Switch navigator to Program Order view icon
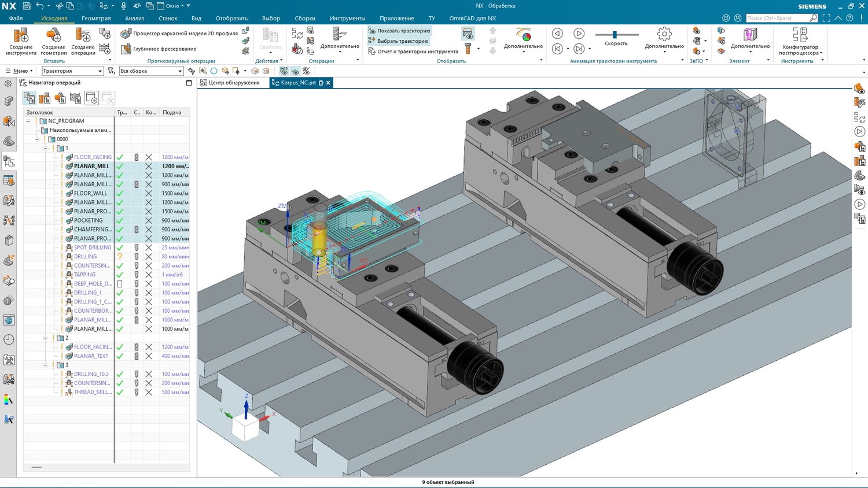868x488 pixels. 30,98
